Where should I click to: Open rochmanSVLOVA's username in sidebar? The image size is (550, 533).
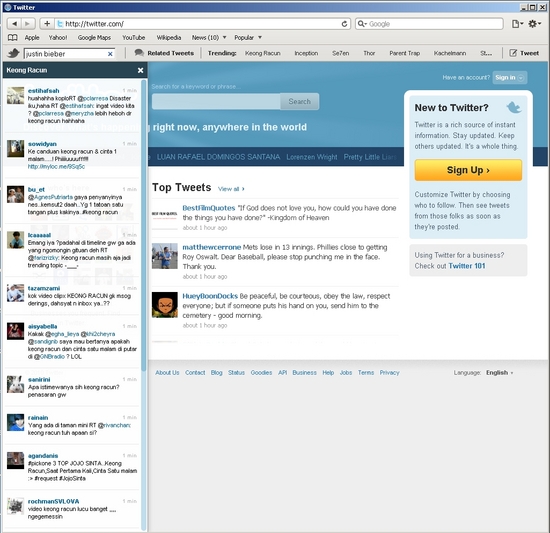click(x=53, y=501)
